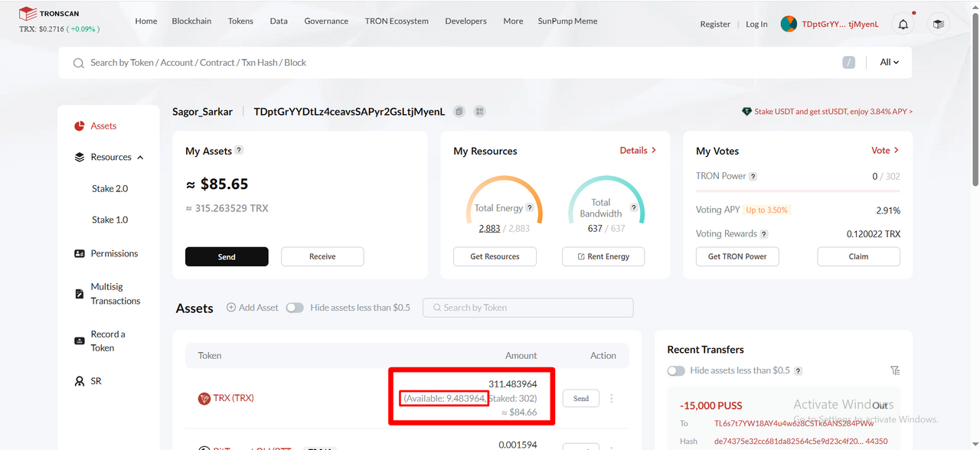Click the Register link

point(715,24)
